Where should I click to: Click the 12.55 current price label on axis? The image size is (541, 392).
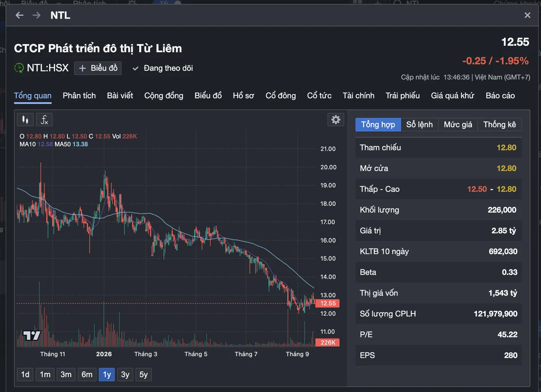[328, 303]
